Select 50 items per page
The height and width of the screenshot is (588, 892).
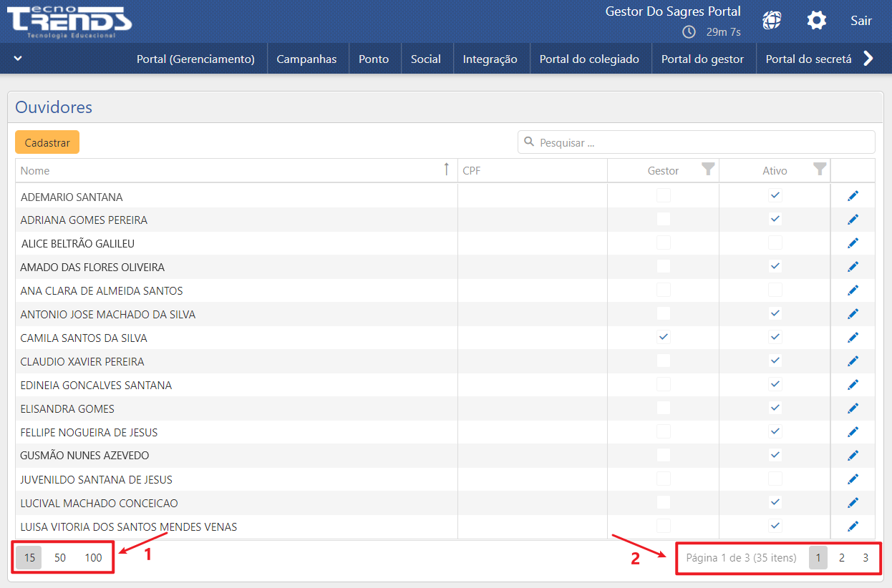pos(60,558)
